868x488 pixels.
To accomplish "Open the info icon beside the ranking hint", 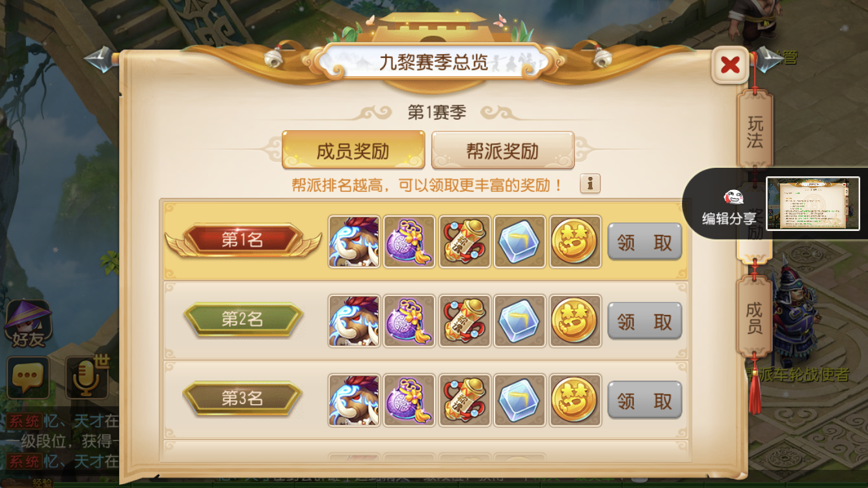I will pos(590,184).
